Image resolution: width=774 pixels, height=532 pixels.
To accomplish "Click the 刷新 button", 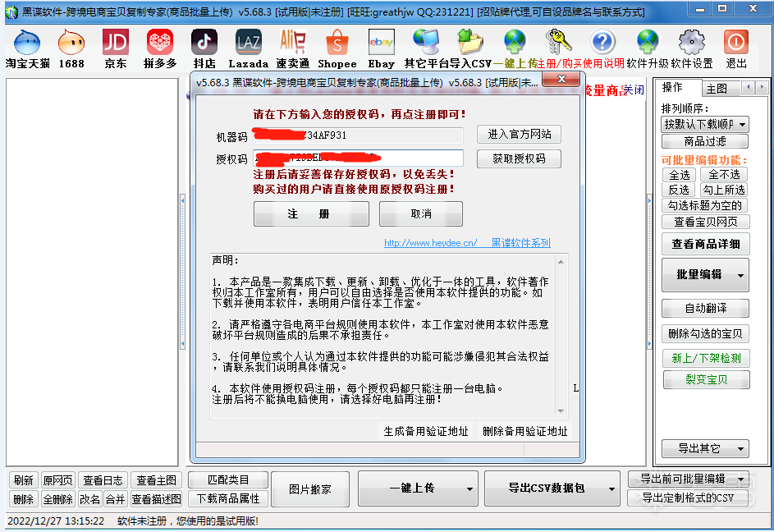I will coord(23,480).
